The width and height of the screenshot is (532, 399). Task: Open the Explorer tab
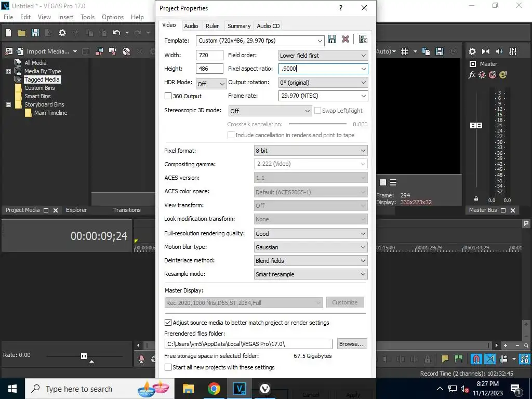[x=76, y=210]
